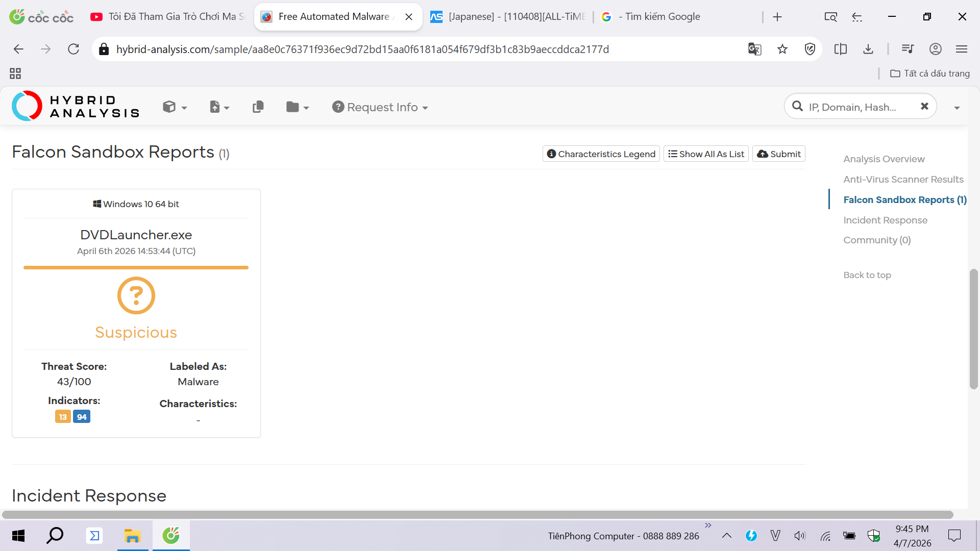Go back to previous page
This screenshot has height=551, width=980.
click(x=18, y=49)
